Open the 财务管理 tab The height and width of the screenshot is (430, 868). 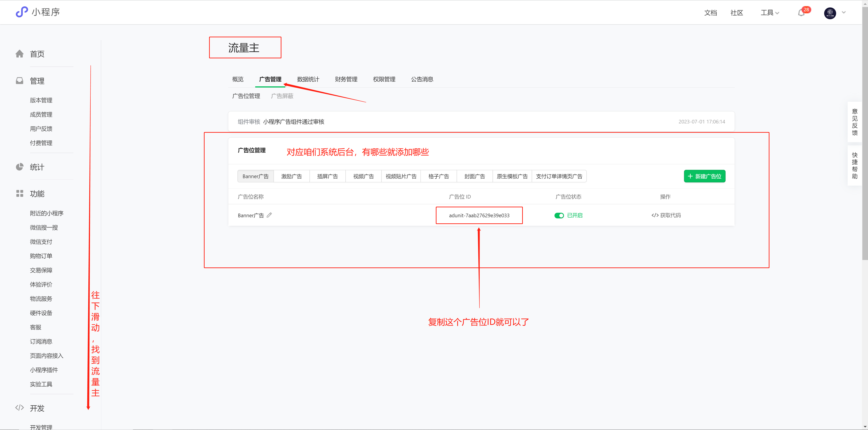click(x=346, y=79)
